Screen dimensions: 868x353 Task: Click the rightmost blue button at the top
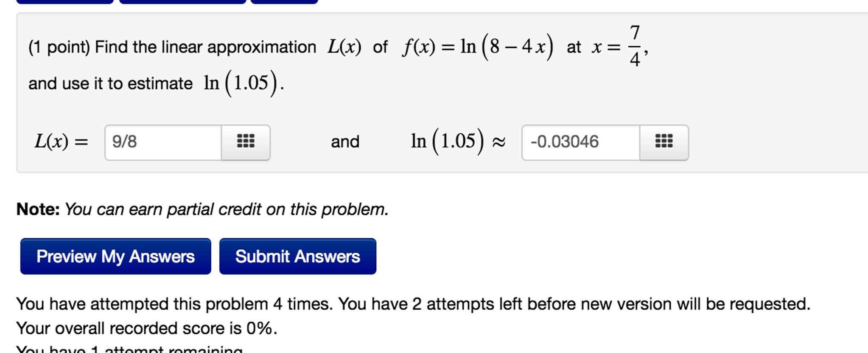282,2
